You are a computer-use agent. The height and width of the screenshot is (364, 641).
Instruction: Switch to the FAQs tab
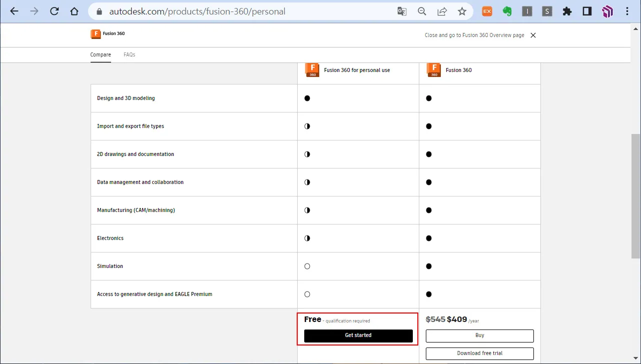click(x=130, y=54)
